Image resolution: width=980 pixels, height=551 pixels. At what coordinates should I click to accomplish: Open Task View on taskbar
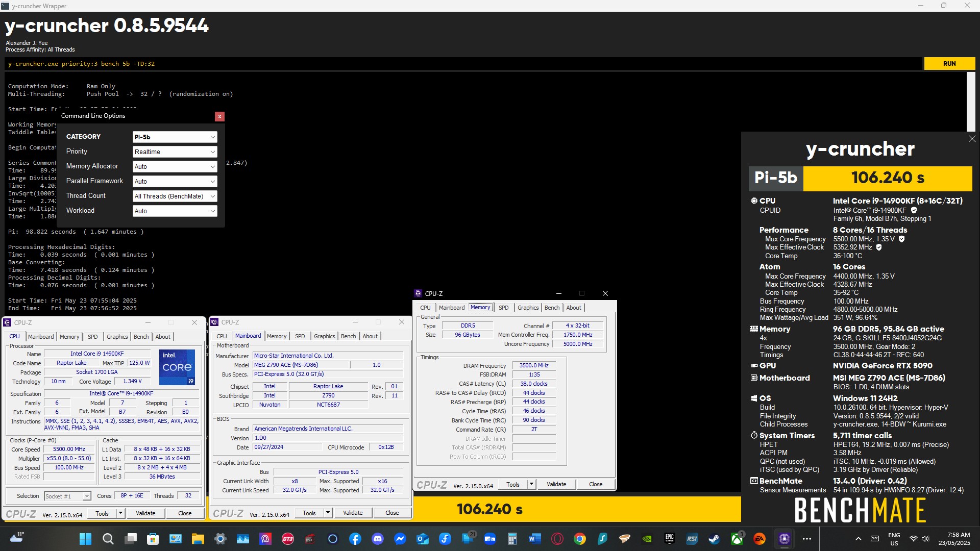click(130, 539)
